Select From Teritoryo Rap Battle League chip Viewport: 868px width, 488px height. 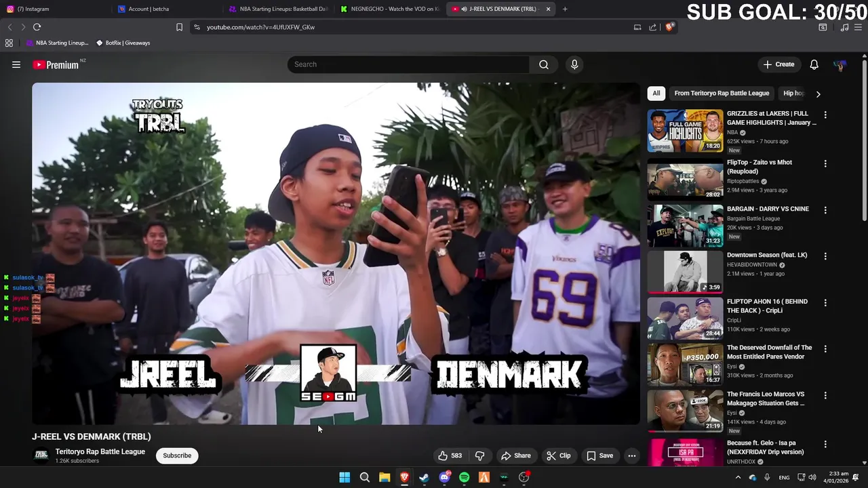tap(722, 94)
